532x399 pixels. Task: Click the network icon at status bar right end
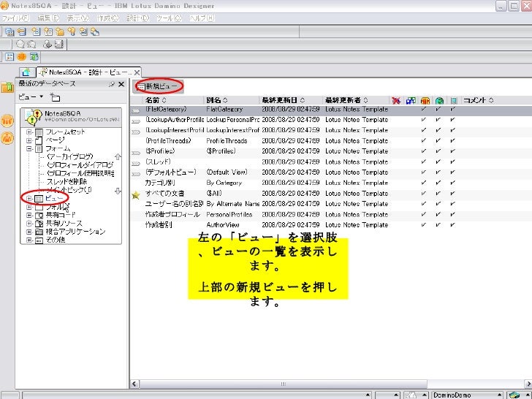(x=514, y=395)
